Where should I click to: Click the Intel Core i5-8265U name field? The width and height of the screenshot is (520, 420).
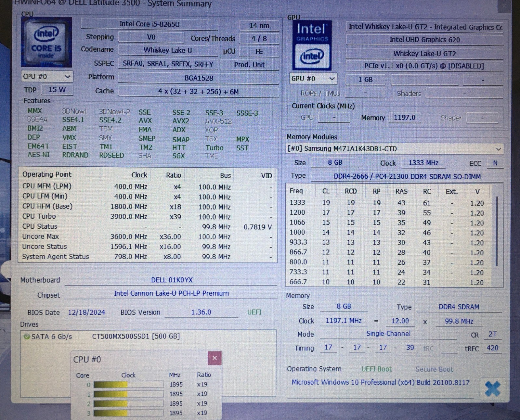[149, 24]
